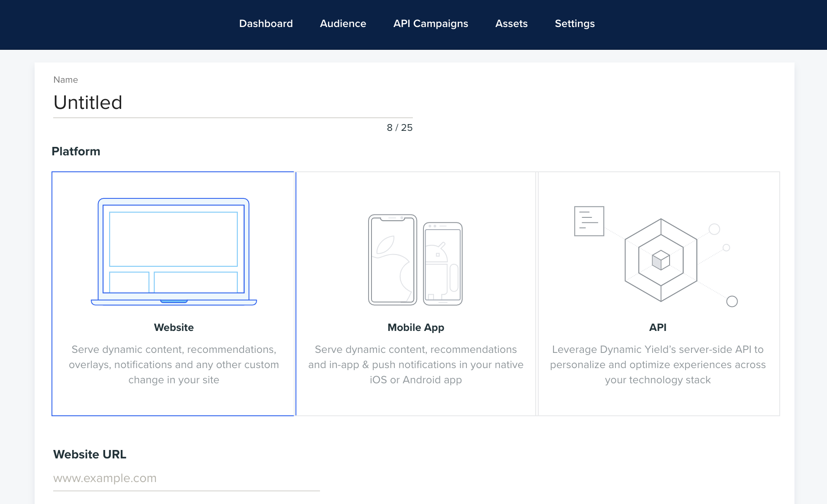Open the Dashboard menu
The height and width of the screenshot is (504, 827).
[266, 24]
